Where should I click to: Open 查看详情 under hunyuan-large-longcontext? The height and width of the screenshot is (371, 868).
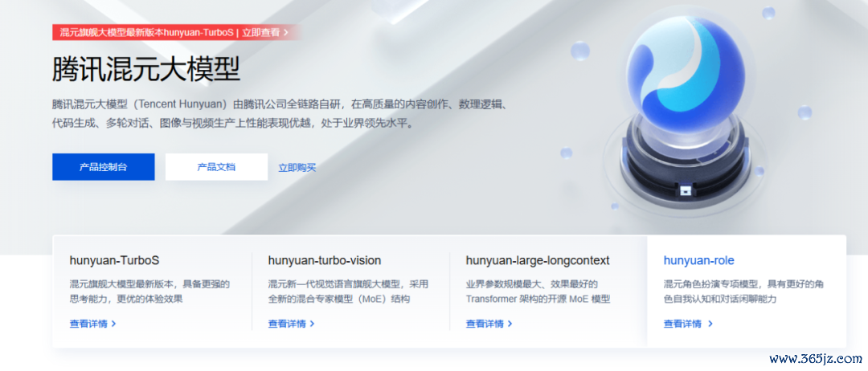(489, 324)
